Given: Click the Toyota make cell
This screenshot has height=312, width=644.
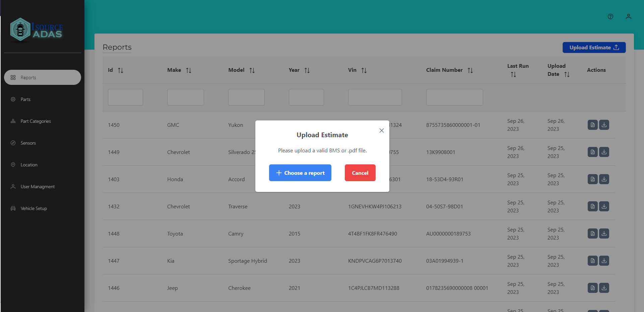Looking at the screenshot, I should [175, 233].
